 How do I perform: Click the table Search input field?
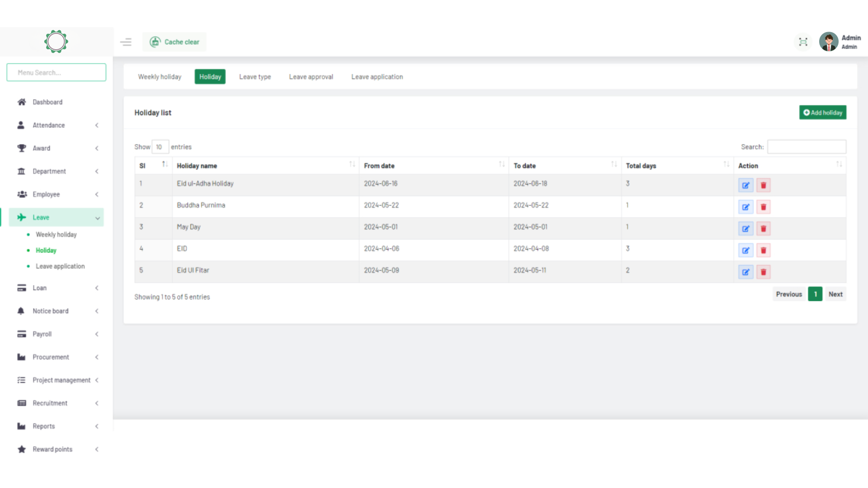807,147
